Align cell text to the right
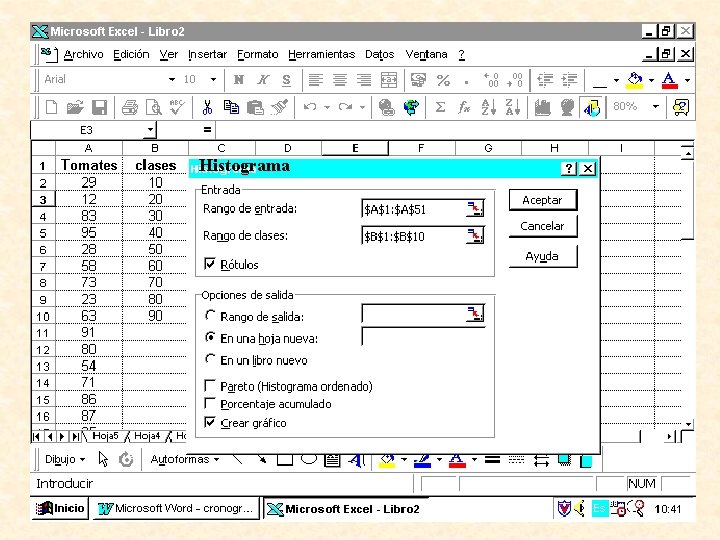 pos(364,80)
